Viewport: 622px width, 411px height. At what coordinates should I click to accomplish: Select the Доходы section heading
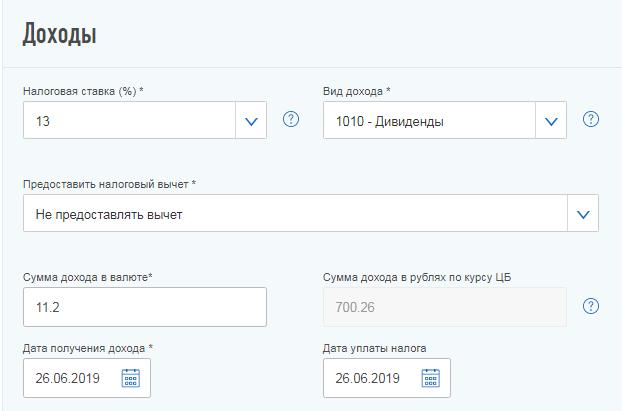pos(60,35)
